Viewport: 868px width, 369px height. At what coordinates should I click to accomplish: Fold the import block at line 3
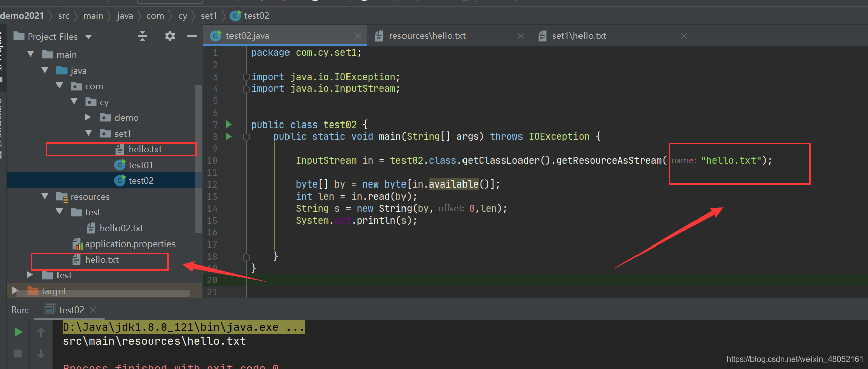click(x=246, y=77)
